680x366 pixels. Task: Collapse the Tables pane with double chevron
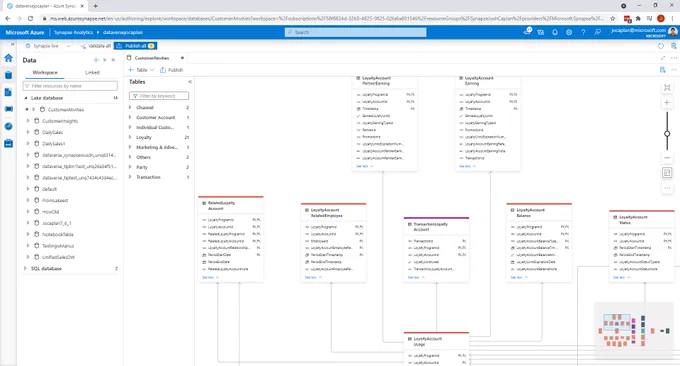[190, 82]
